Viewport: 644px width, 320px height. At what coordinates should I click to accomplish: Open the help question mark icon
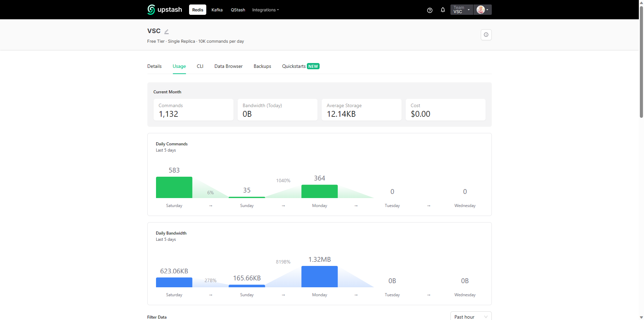click(429, 10)
